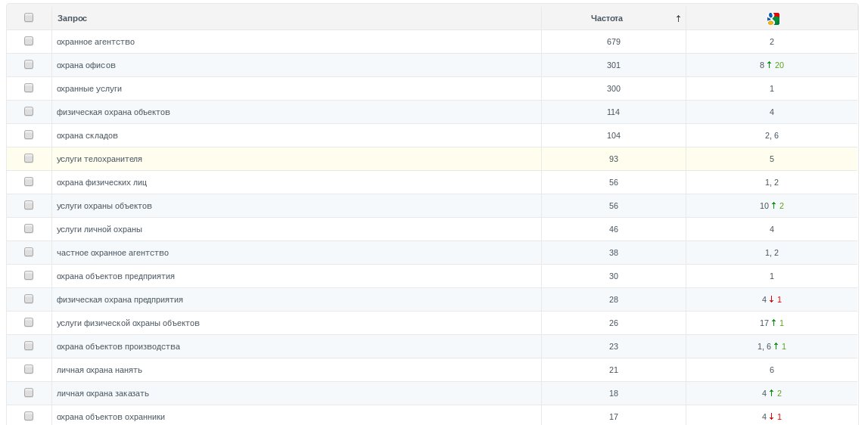Toggle the select-all checkbox in table header
868x425 pixels.
pos(29,17)
